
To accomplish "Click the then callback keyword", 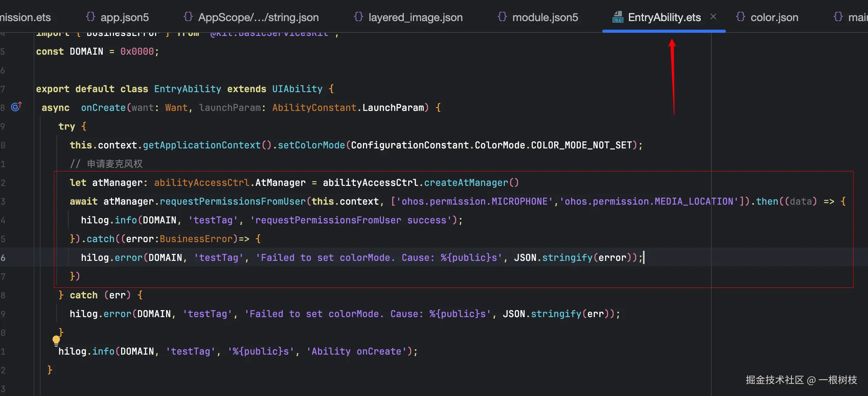I will point(767,202).
